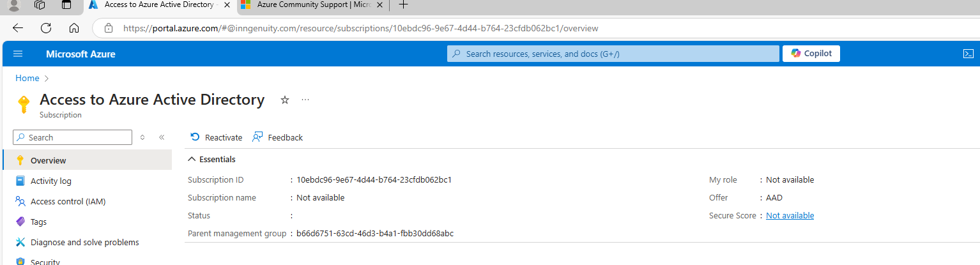Go to browser home page icon
The image size is (980, 265).
pyautogui.click(x=74, y=28)
